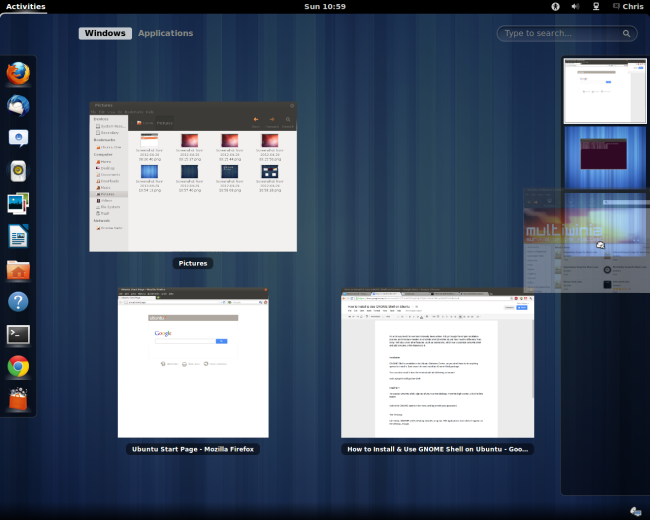The image size is (650, 520).
Task: Open Ubuntu Software Center bag icon
Action: (x=18, y=399)
